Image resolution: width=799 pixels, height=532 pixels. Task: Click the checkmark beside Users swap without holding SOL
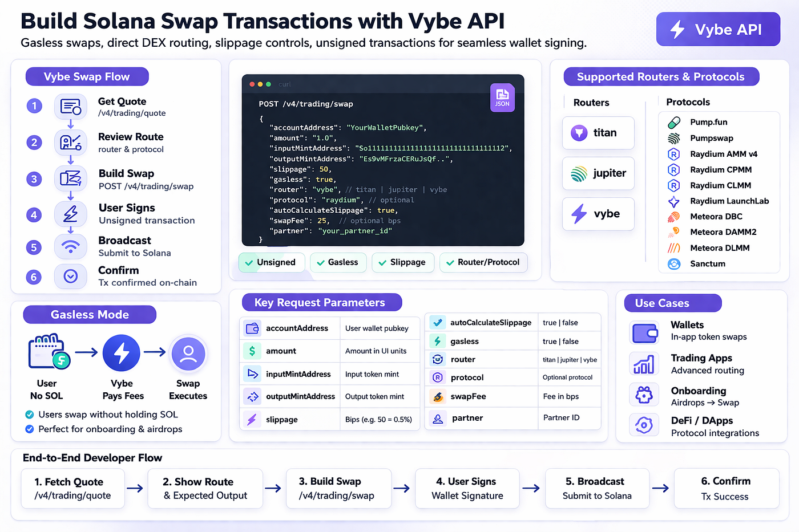30,415
